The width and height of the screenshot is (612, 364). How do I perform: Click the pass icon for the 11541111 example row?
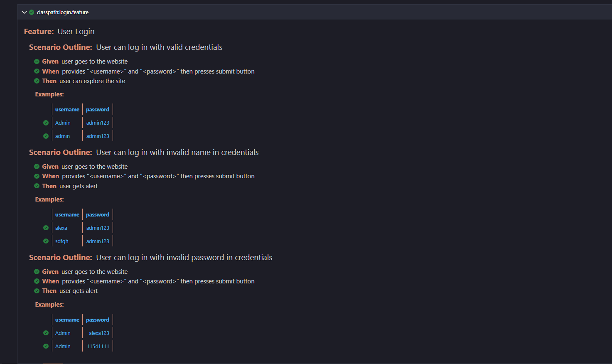tap(46, 346)
